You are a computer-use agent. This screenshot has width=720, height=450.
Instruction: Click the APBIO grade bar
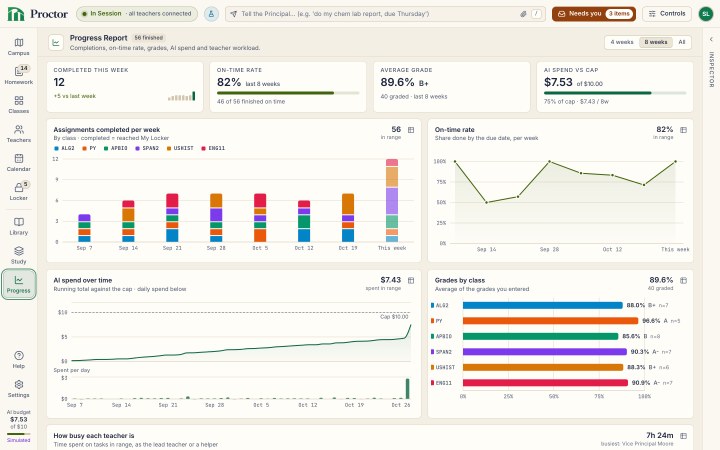[540, 337]
